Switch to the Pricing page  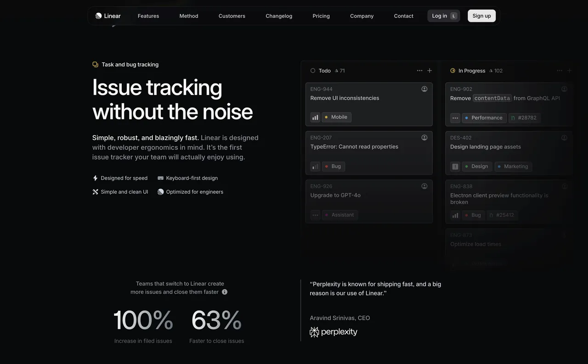[x=321, y=16]
